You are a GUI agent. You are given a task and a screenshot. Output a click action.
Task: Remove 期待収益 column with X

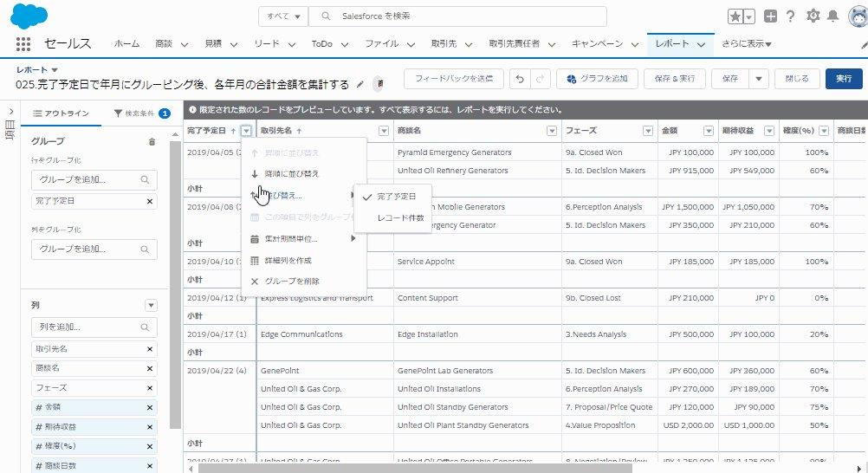pos(150,427)
